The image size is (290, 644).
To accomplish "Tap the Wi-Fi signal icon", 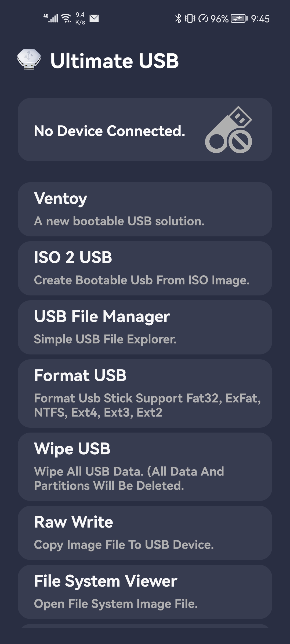I will (66, 18).
